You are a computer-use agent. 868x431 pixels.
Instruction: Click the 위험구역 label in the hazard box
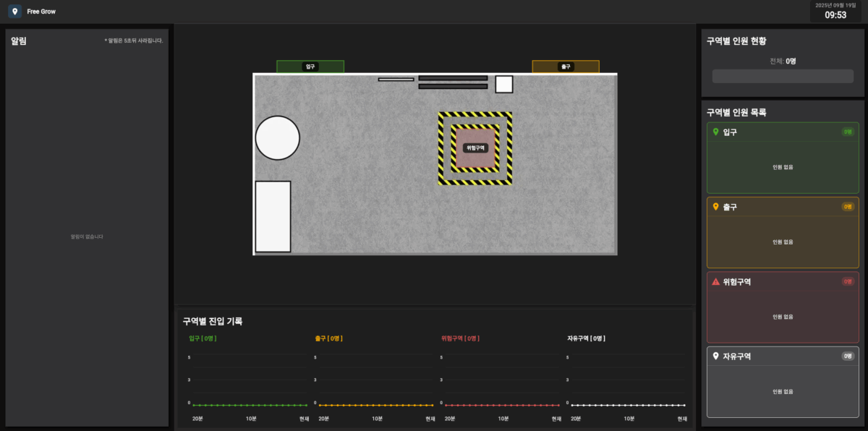point(475,148)
